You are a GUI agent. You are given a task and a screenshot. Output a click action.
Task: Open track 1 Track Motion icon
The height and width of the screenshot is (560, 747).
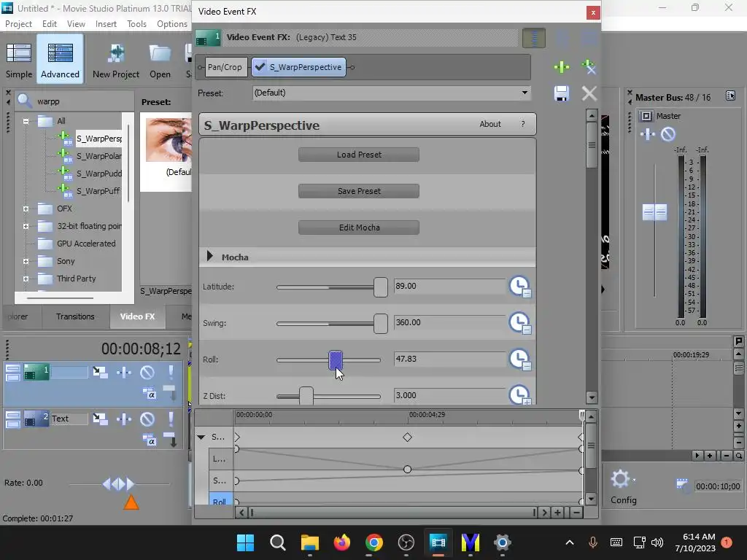(100, 372)
